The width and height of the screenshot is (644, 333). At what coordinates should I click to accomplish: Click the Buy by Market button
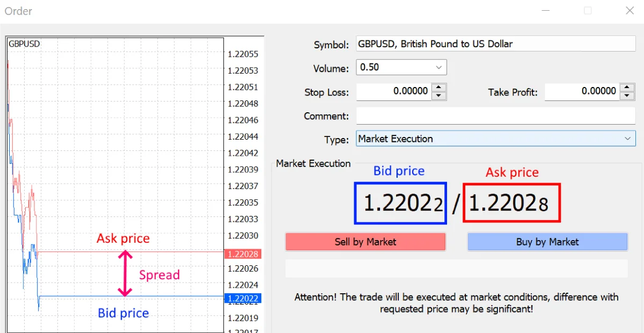547,242
